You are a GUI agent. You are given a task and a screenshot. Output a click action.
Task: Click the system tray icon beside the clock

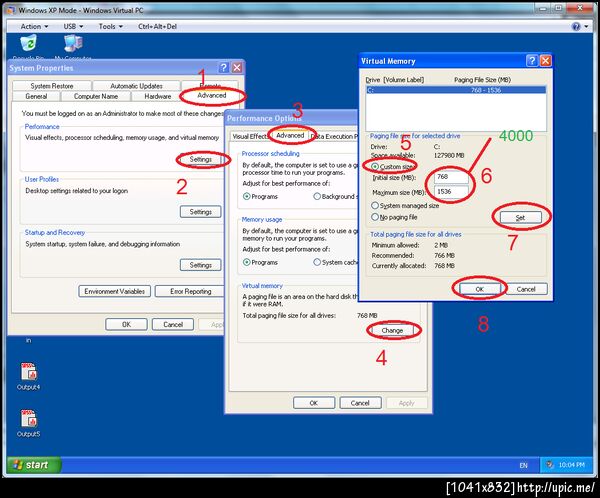coord(549,465)
